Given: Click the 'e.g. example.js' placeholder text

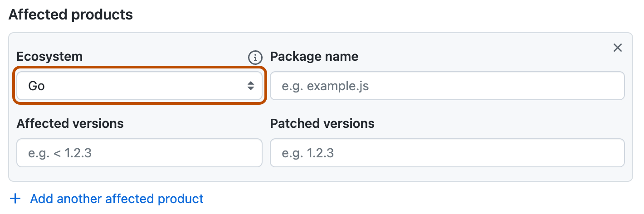Looking at the screenshot, I should tap(325, 86).
